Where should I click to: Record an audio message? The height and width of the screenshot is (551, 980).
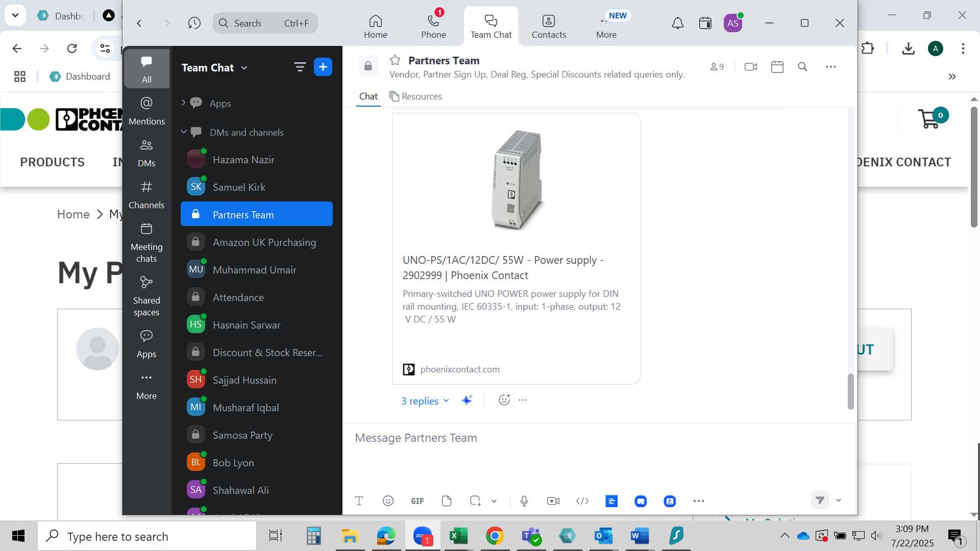(x=524, y=501)
